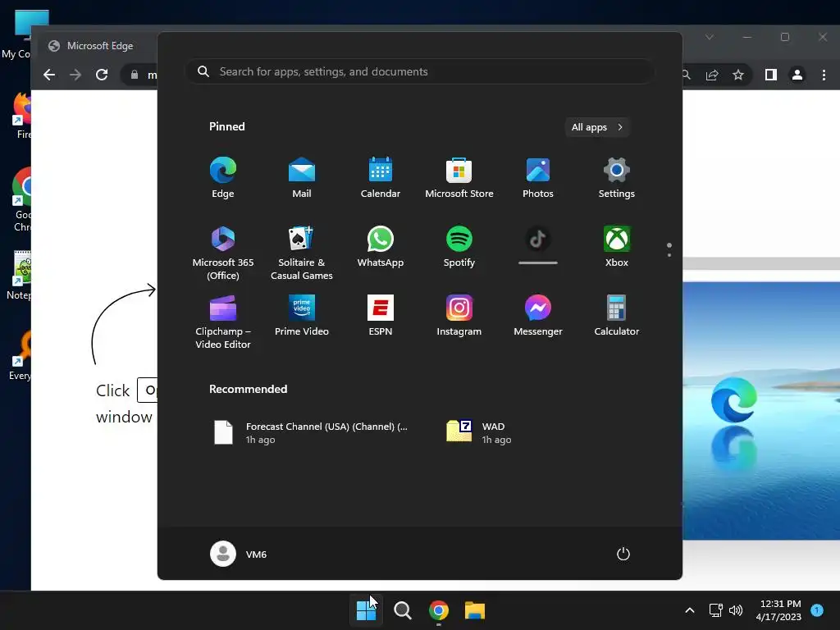
Task: Open network status tray icon
Action: pyautogui.click(x=715, y=610)
